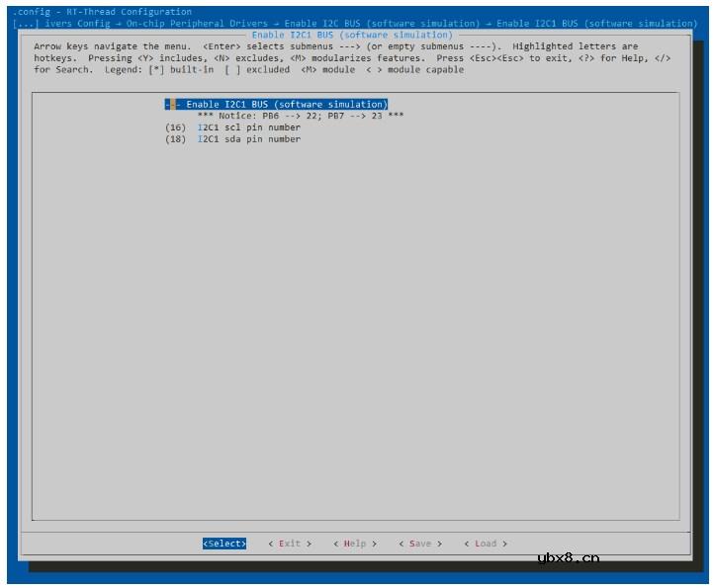Toggle the -*- marker for Enable I2C1 BUS
The height and width of the screenshot is (588, 714).
(173, 105)
